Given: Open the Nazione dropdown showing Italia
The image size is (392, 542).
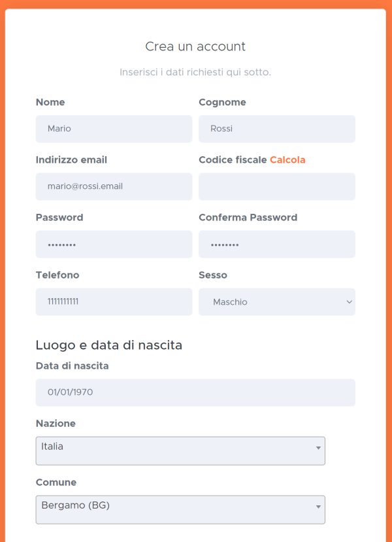Looking at the screenshot, I should point(180,450).
